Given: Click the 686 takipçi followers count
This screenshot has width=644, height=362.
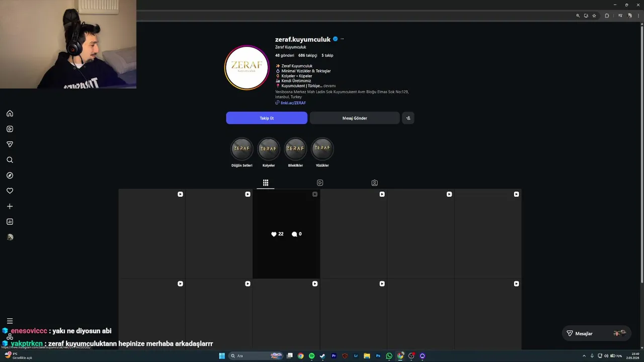Looking at the screenshot, I should pos(307,55).
